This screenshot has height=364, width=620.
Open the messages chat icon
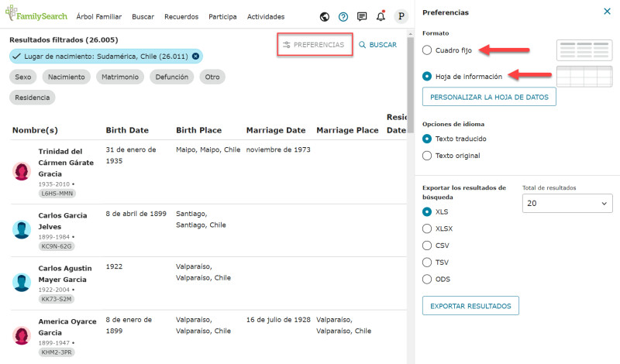click(362, 16)
